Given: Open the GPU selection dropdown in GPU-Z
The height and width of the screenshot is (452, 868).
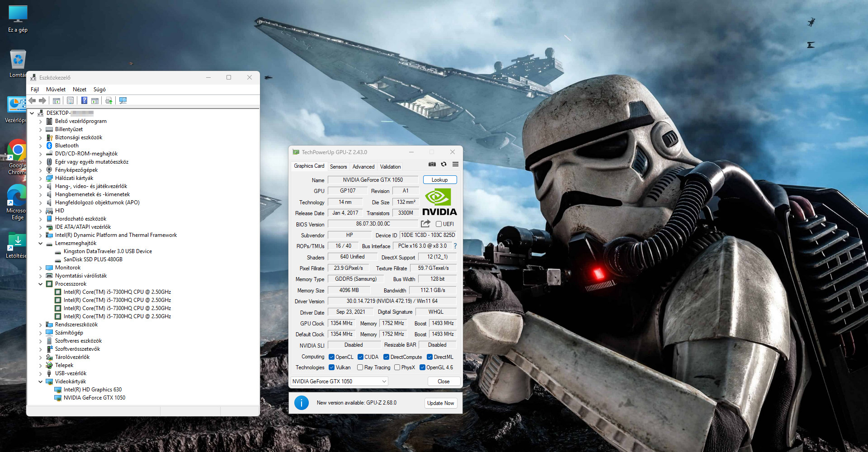Looking at the screenshot, I should pyautogui.click(x=340, y=381).
